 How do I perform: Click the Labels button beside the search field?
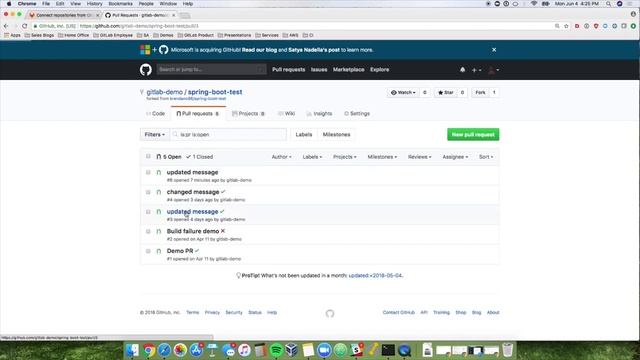pyautogui.click(x=304, y=134)
